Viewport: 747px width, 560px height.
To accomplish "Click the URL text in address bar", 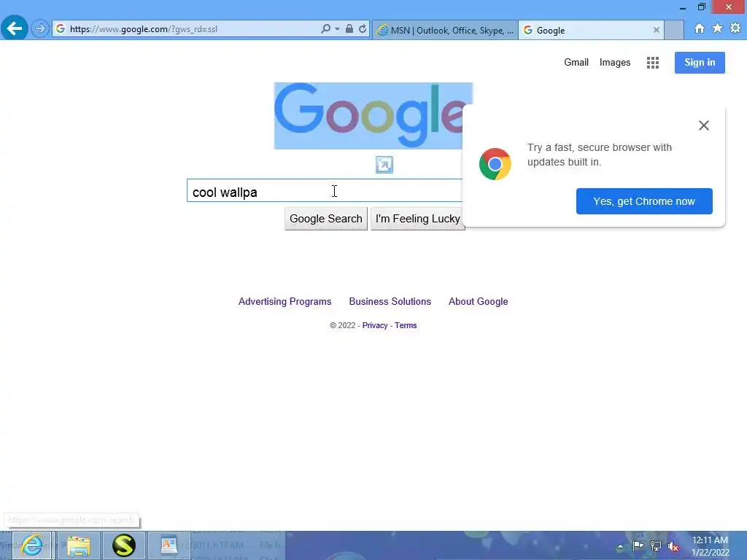I will tap(144, 29).
